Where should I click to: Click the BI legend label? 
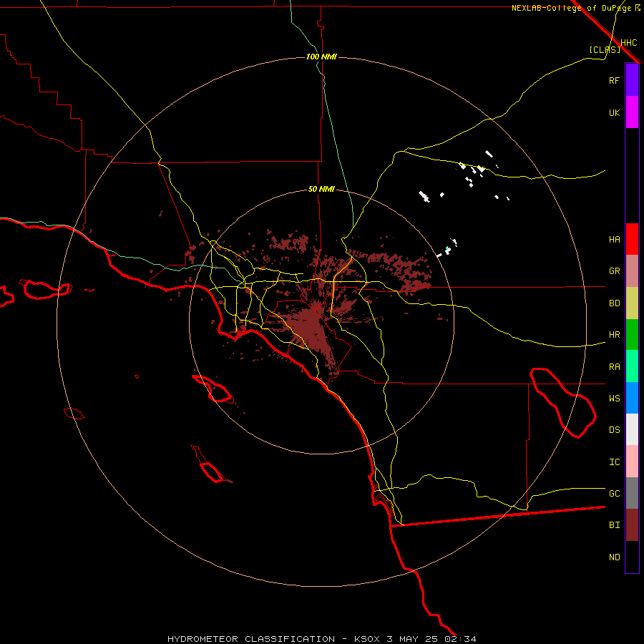[x=614, y=525]
